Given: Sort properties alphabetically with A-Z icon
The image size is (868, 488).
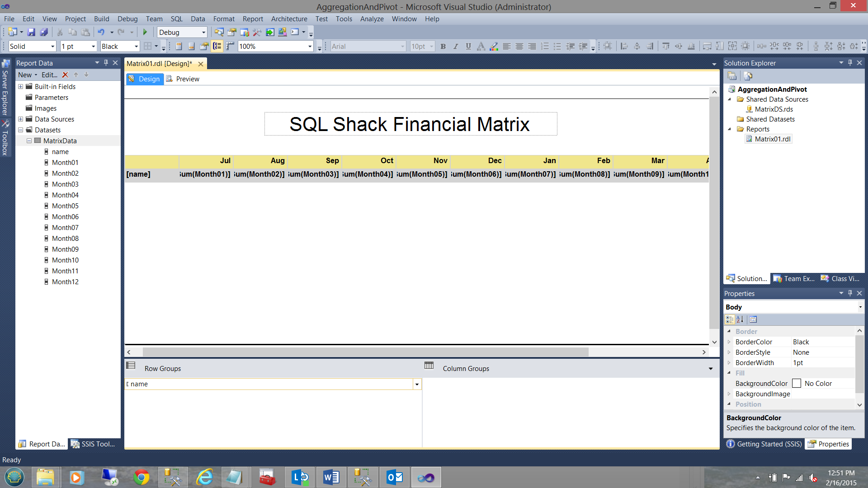Looking at the screenshot, I should [740, 319].
